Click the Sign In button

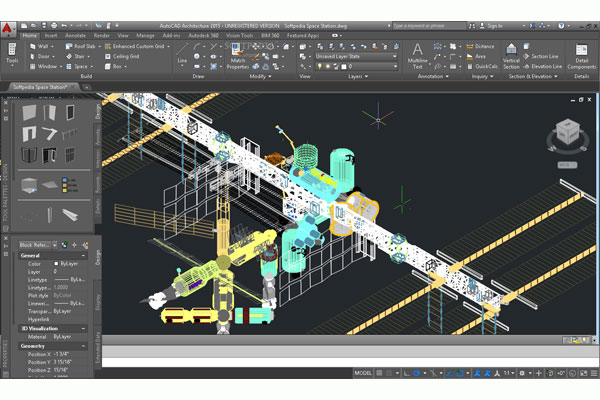(x=493, y=22)
